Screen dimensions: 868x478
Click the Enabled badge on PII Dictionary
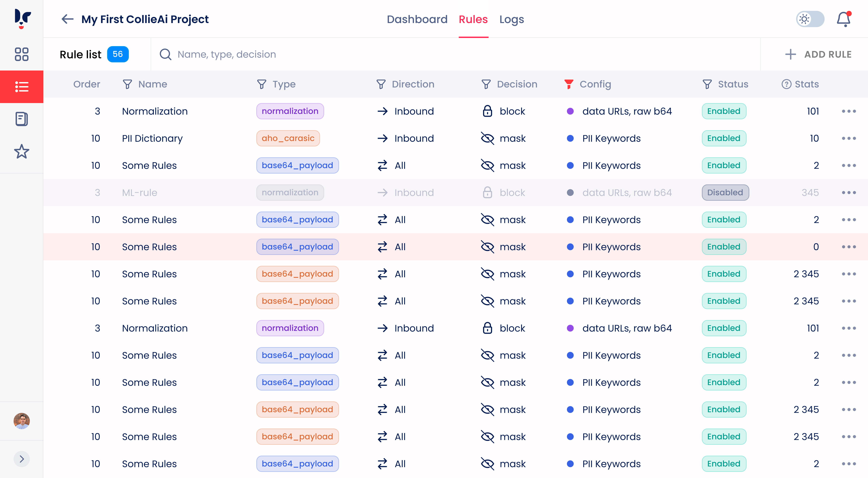[x=724, y=138]
